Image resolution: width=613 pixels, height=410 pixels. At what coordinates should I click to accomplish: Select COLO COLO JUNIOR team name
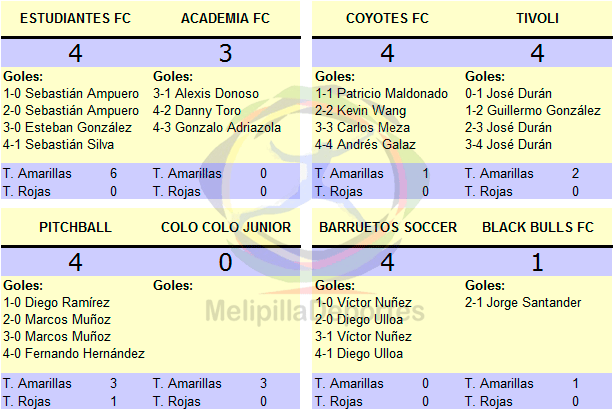(226, 227)
